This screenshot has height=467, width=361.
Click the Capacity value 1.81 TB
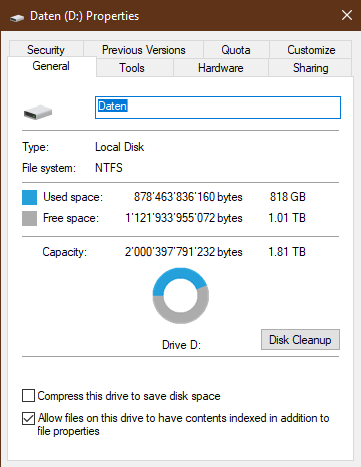coord(287,252)
